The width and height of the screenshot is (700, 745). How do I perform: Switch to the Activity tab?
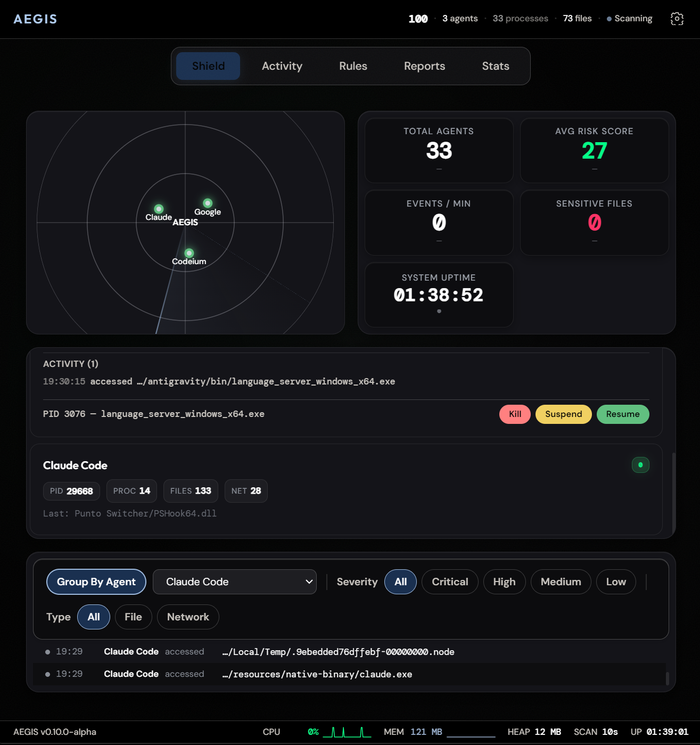[282, 66]
